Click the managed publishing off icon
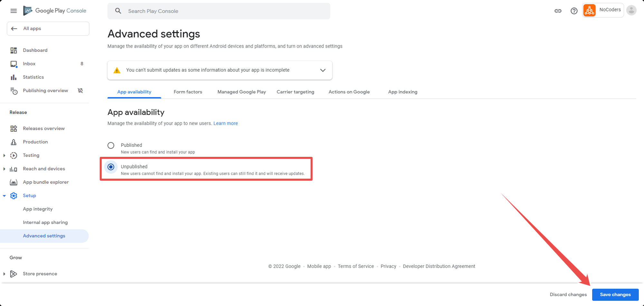Image resolution: width=644 pixels, height=306 pixels. (80, 91)
